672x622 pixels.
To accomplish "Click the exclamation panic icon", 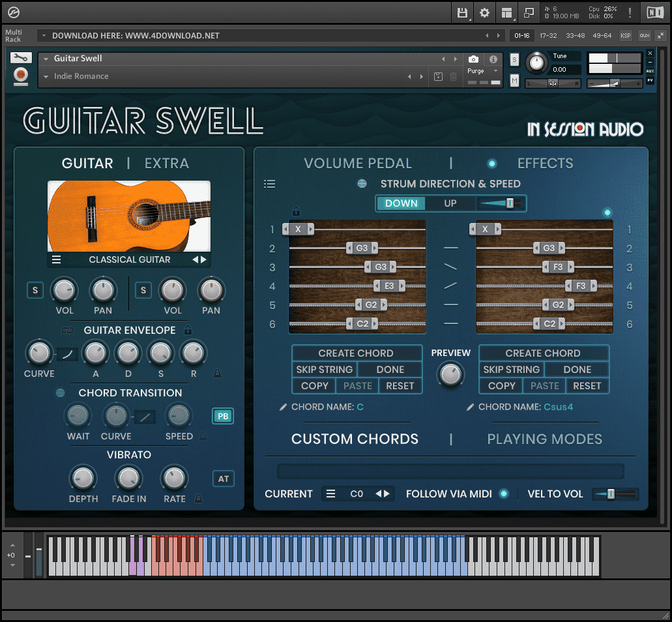I will point(630,12).
